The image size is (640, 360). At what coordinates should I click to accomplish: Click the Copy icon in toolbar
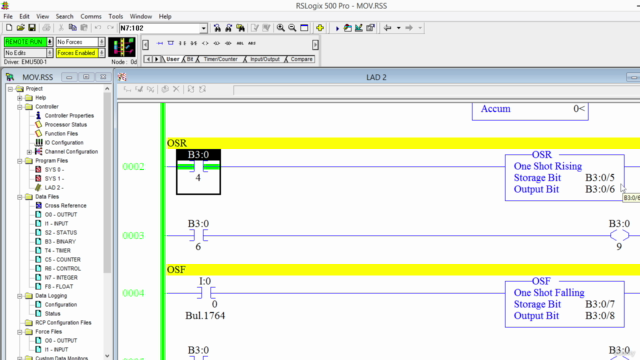pyautogui.click(x=73, y=28)
